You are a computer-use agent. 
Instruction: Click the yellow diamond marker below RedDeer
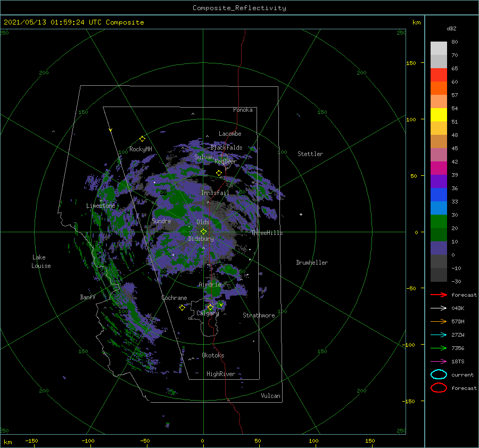coord(219,173)
